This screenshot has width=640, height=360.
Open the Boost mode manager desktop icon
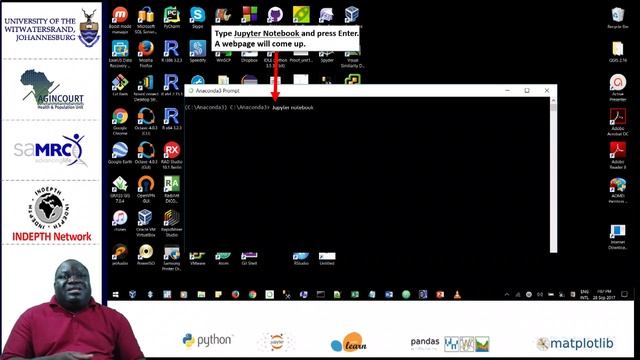[x=120, y=20]
